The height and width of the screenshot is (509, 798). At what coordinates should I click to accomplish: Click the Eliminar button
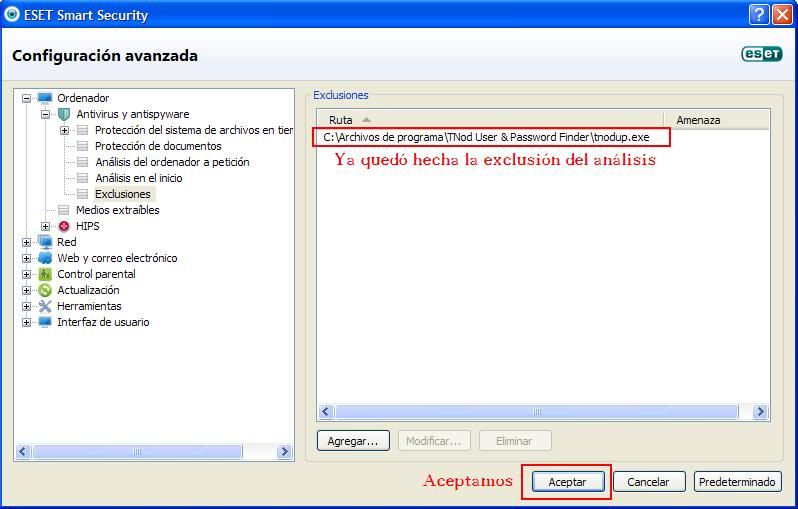click(x=515, y=441)
